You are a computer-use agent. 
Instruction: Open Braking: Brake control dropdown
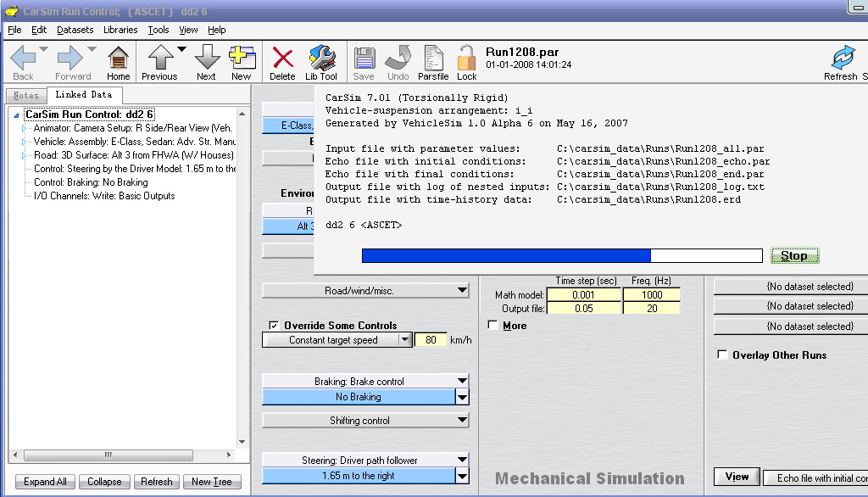(365, 381)
